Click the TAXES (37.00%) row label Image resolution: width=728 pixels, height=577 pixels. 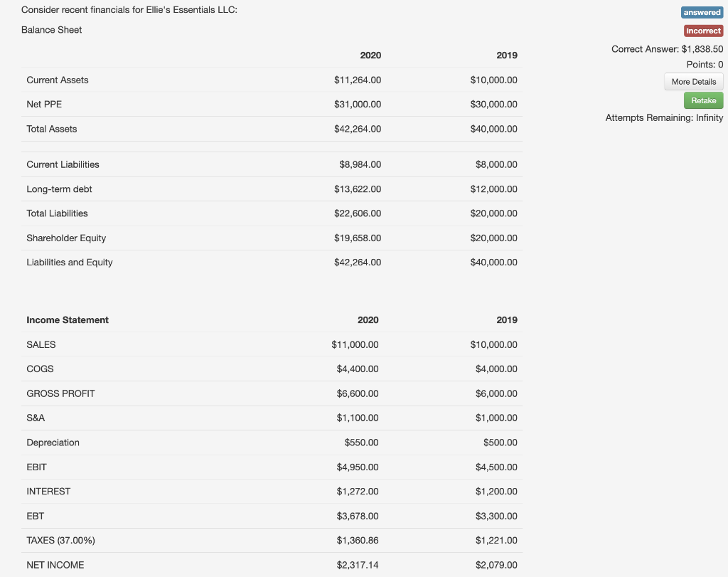point(60,540)
